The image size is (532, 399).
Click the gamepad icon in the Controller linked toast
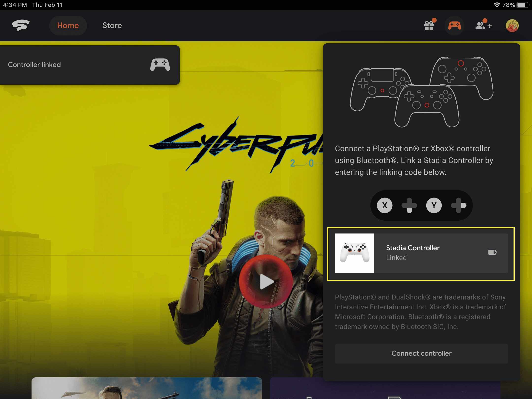coord(160,65)
